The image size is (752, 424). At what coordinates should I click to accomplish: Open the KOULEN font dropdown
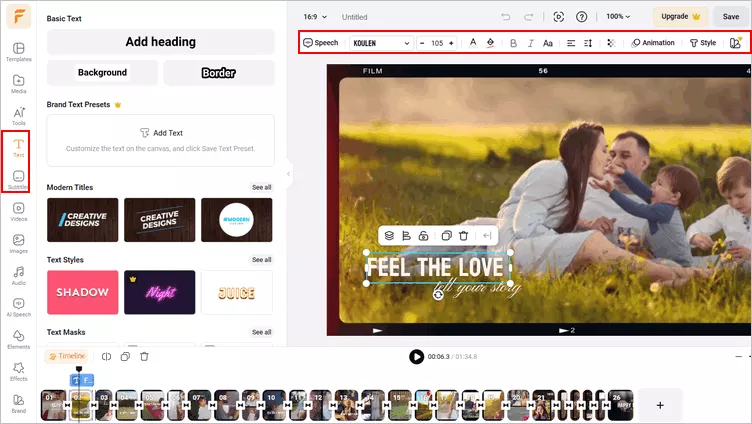point(381,43)
